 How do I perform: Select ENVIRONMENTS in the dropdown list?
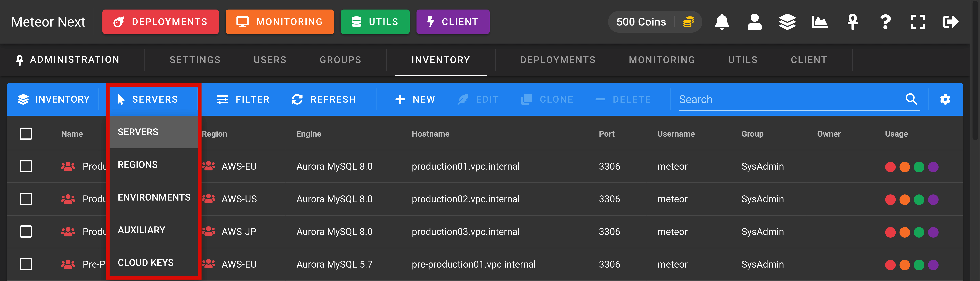click(154, 197)
